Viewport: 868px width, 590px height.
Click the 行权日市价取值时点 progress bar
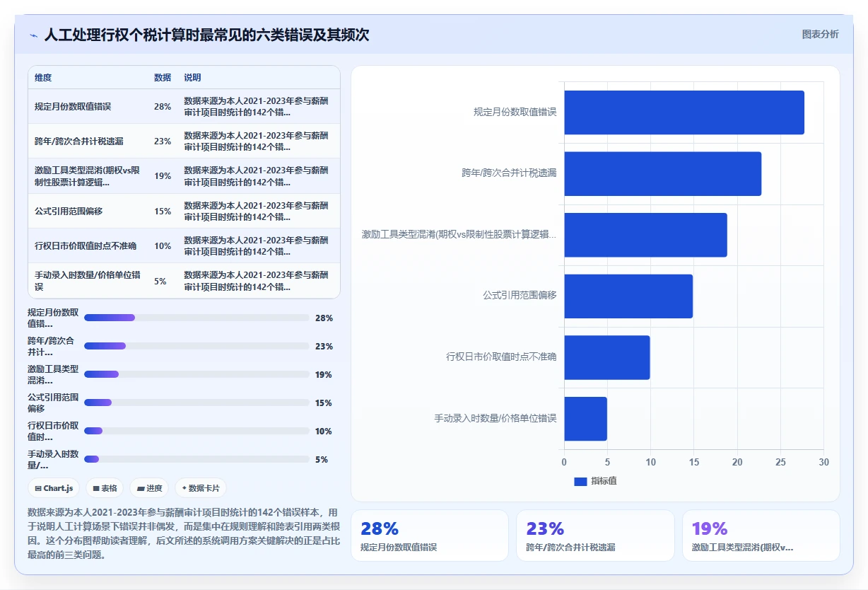[197, 431]
